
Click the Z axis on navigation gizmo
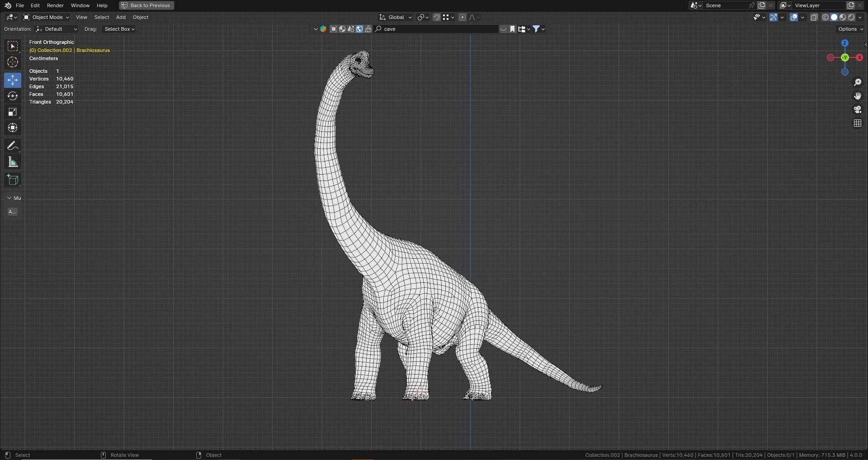click(845, 43)
